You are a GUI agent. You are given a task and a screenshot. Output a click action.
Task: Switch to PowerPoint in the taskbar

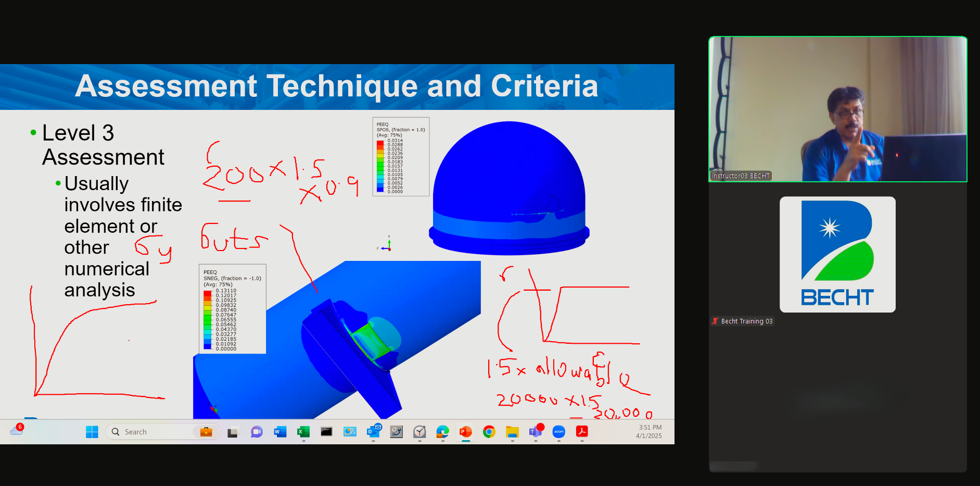coord(465,432)
